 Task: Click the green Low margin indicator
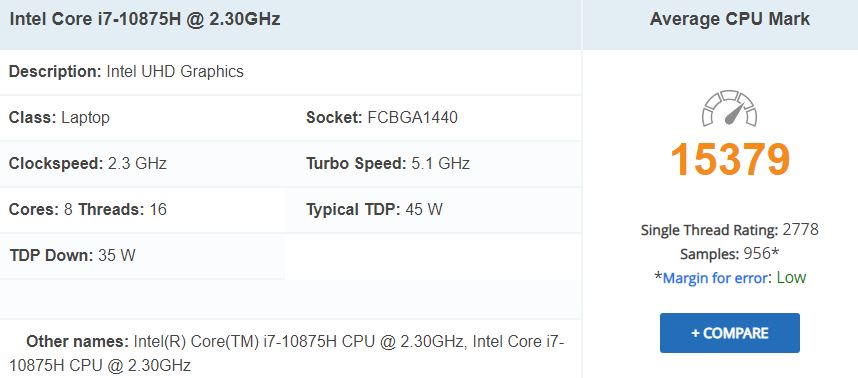pos(791,277)
